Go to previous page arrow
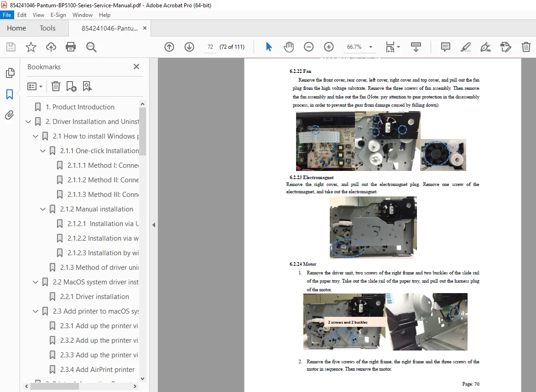 tap(169, 47)
